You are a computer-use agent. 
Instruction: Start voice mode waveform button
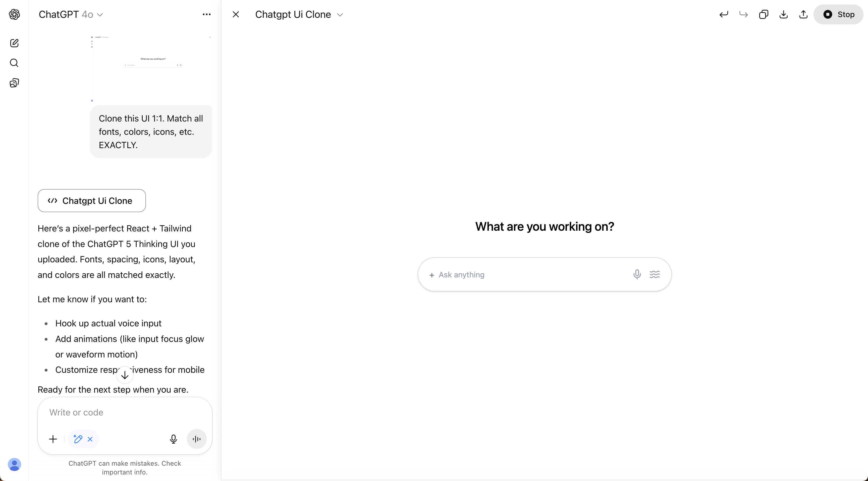(197, 439)
